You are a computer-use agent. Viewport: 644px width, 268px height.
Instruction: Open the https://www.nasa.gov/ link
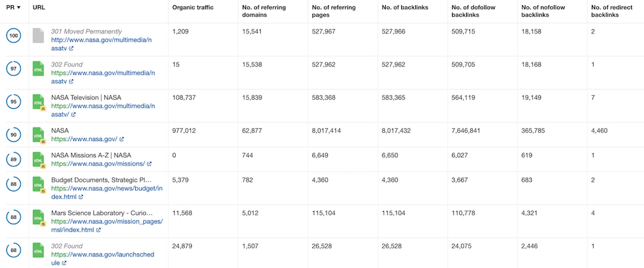point(84,139)
